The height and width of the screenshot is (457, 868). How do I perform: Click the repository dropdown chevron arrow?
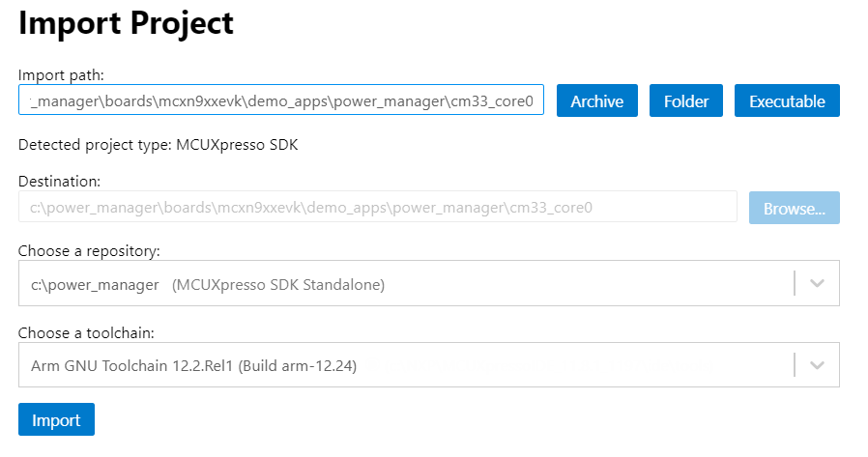[817, 284]
